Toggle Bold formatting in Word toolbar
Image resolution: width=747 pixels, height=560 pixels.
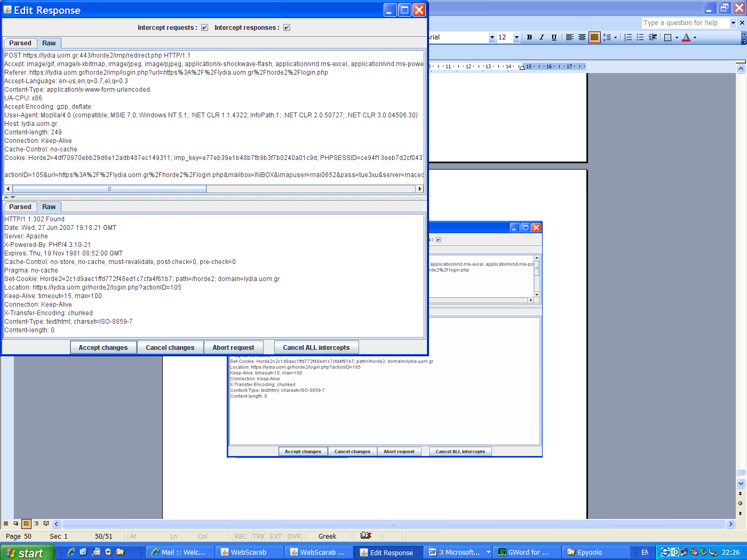(529, 37)
